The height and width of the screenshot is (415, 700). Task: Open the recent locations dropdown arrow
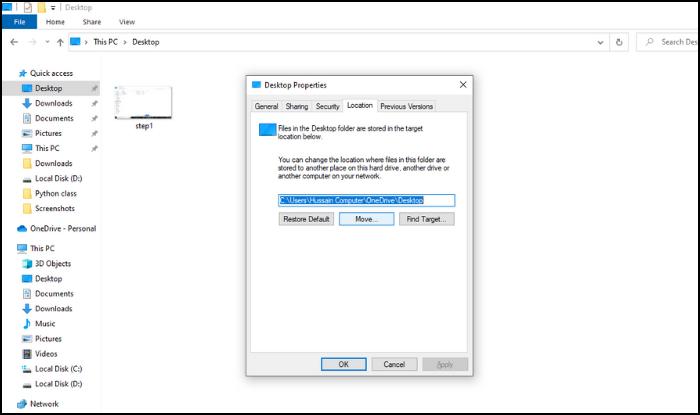tap(47, 42)
